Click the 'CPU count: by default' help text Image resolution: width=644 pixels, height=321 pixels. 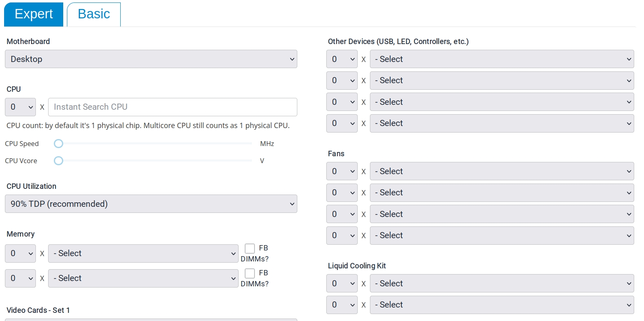pos(148,126)
